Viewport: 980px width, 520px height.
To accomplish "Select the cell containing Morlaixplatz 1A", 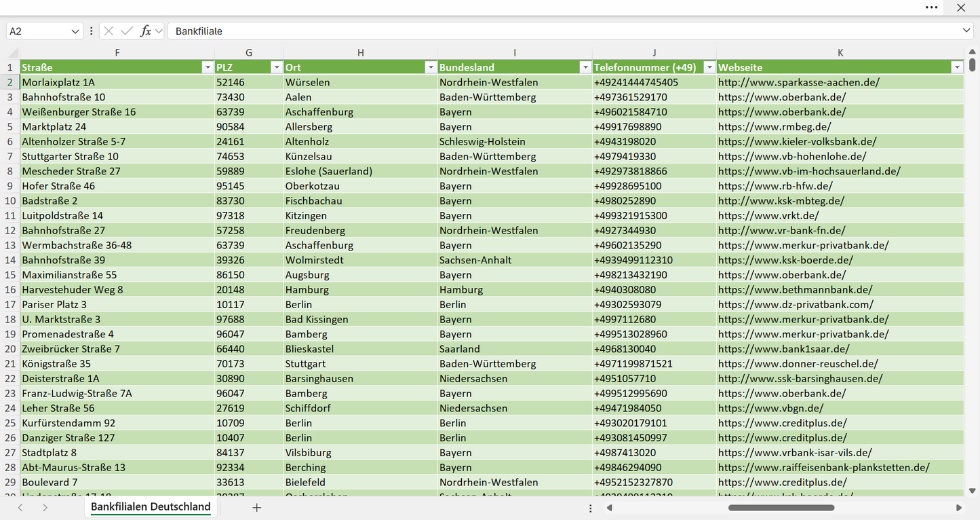I will [117, 82].
